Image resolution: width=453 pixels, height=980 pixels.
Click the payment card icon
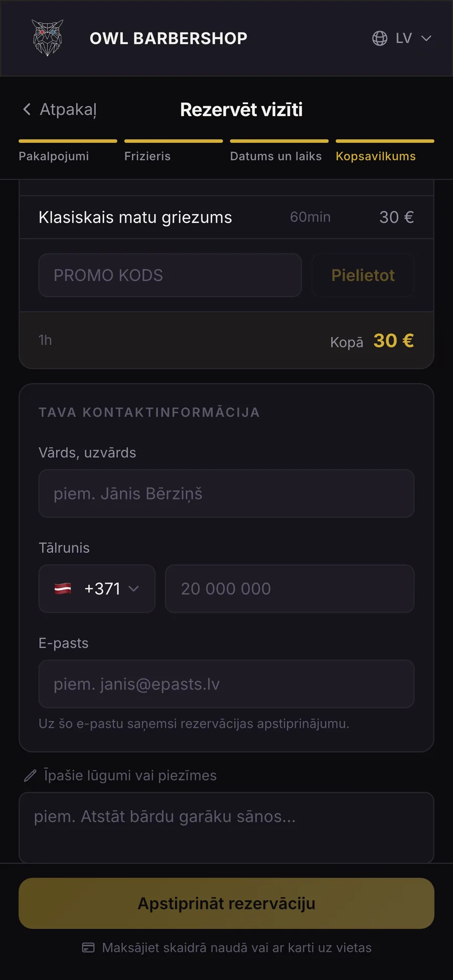[x=88, y=948]
